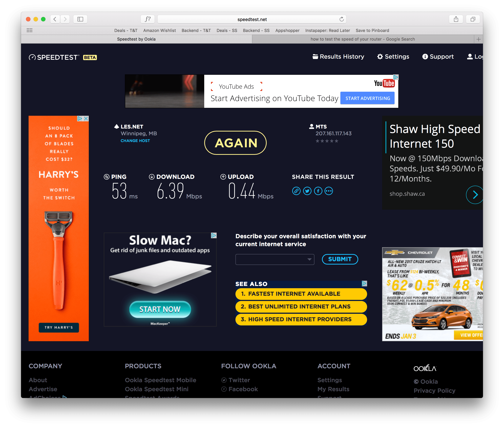Show all tabs overview button
504x428 pixels.
(x=473, y=19)
